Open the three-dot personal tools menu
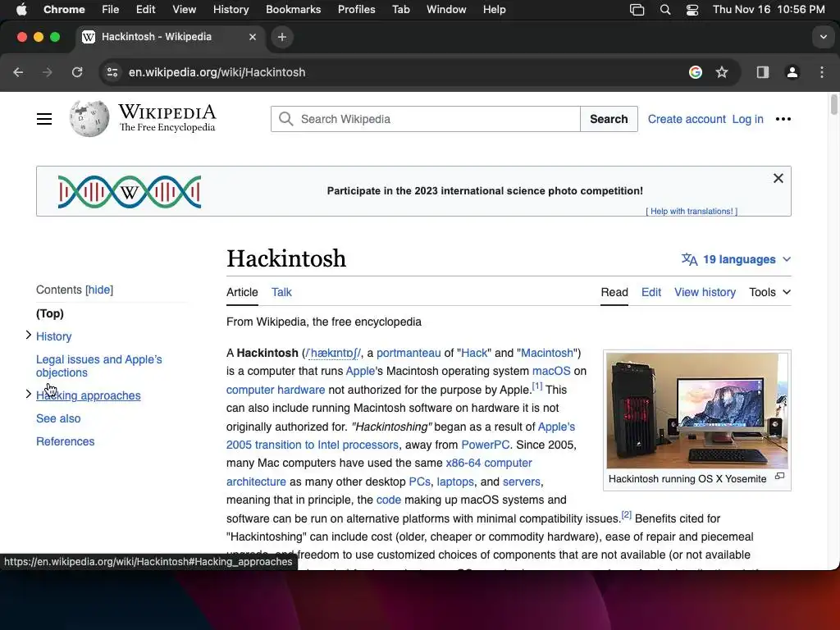Screen dimensions: 840x630 pos(783,119)
